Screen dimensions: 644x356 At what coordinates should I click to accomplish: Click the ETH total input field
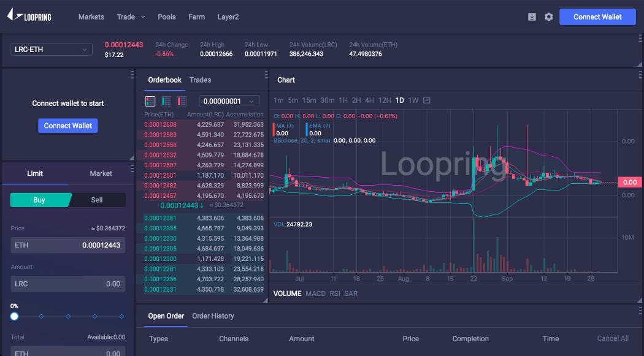tap(67, 352)
